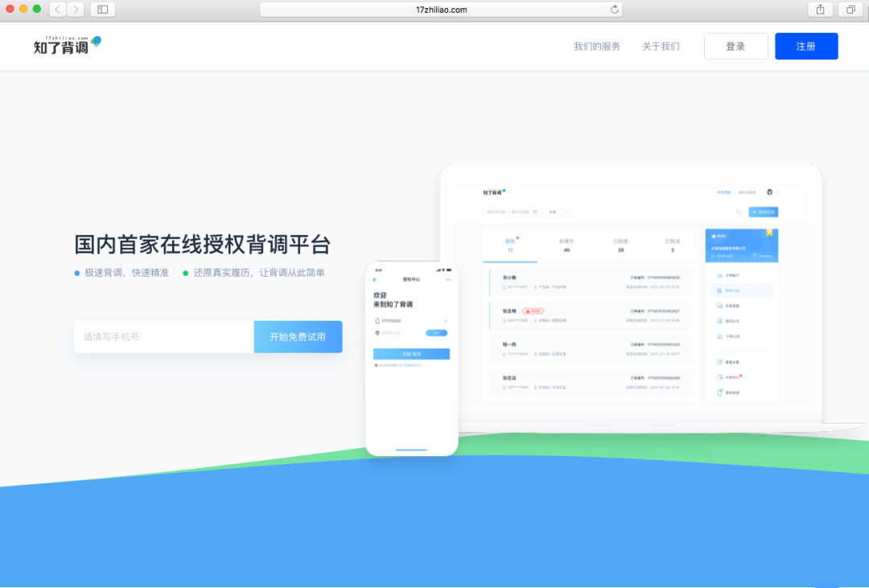The height and width of the screenshot is (588, 869).
Task: Reload the page from the address bar
Action: click(x=615, y=10)
